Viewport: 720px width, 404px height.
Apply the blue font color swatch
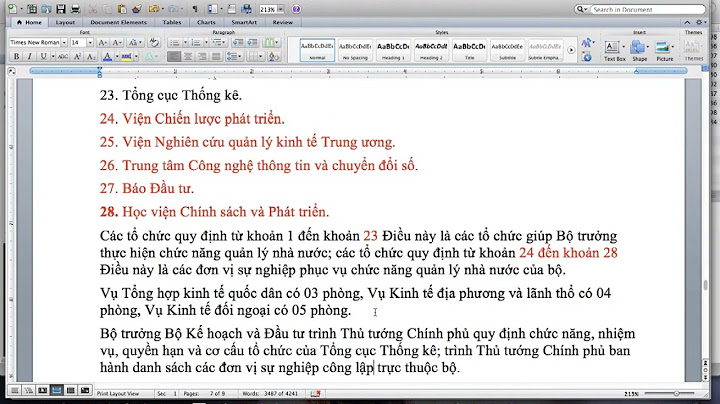pos(107,56)
